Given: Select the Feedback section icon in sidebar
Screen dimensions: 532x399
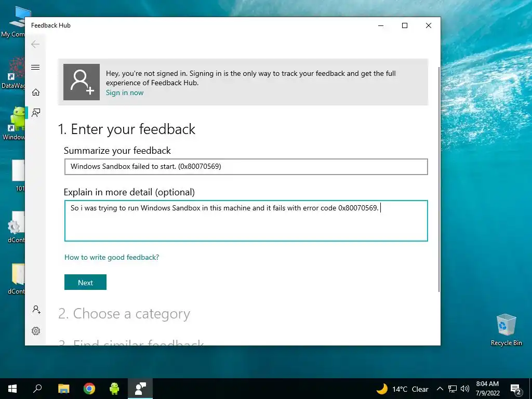Looking at the screenshot, I should (36, 113).
